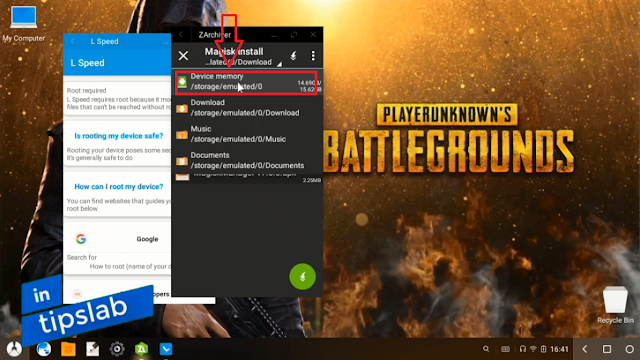Switch to L Speed blue icon in taskbar
This screenshot has width=640, height=360.
tap(166, 349)
